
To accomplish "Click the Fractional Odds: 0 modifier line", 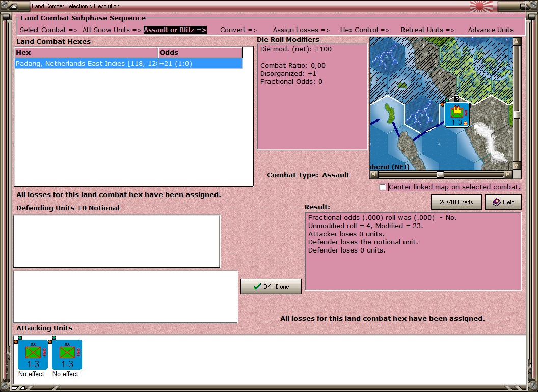I will point(291,82).
